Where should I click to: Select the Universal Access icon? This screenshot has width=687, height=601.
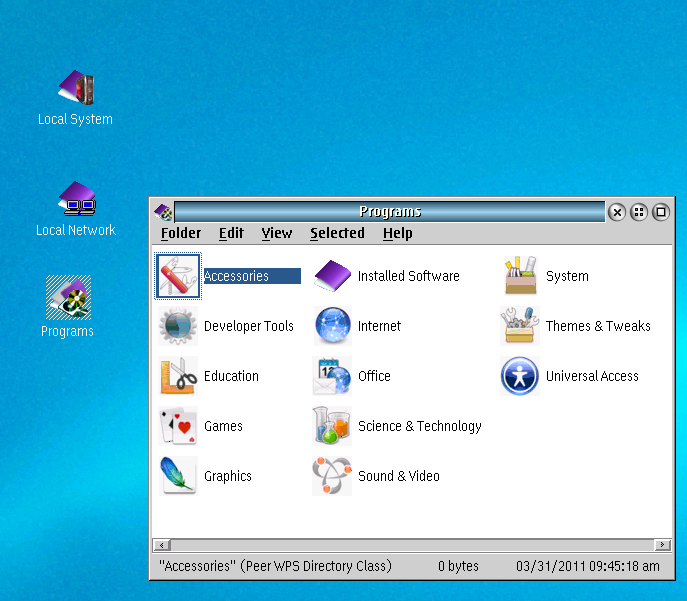pos(520,376)
